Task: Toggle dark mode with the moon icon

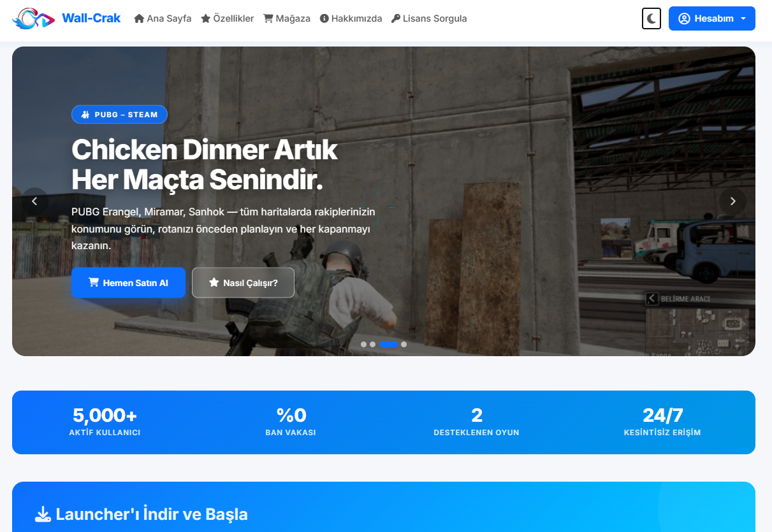Action: coord(652,18)
